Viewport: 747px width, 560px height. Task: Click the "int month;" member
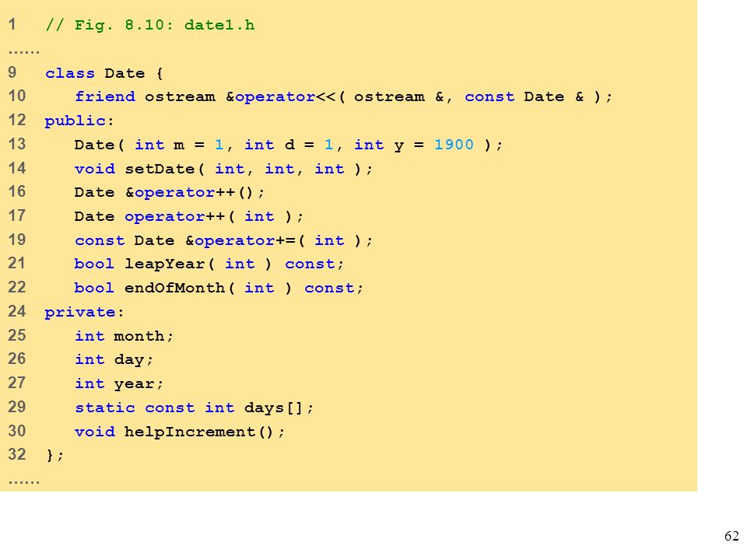124,336
